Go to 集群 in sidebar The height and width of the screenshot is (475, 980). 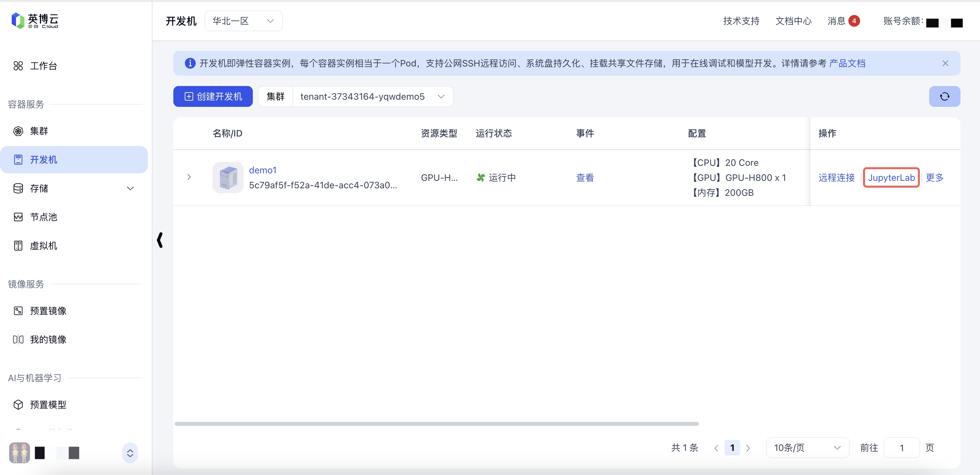[x=39, y=131]
